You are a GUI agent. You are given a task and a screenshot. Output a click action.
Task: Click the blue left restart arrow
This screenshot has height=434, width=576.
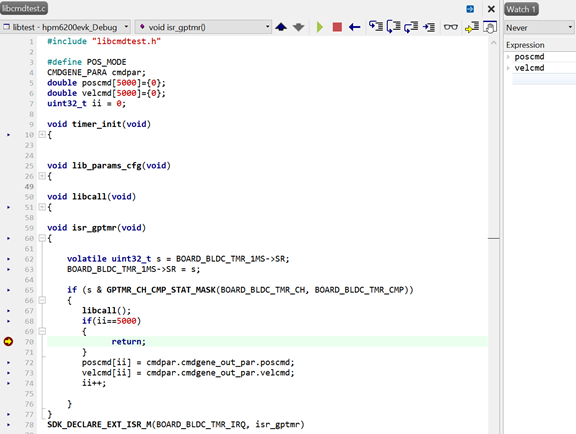pos(354,27)
